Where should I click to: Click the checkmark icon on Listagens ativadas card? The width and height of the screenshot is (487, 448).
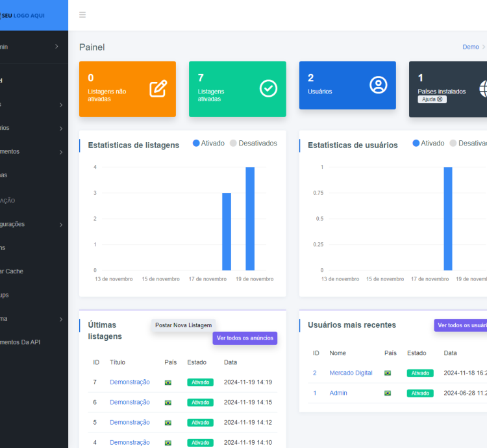pyautogui.click(x=268, y=89)
